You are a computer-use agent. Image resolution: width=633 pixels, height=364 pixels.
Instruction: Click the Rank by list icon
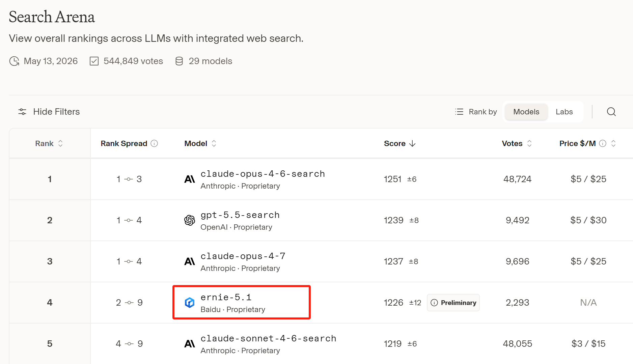click(x=459, y=112)
